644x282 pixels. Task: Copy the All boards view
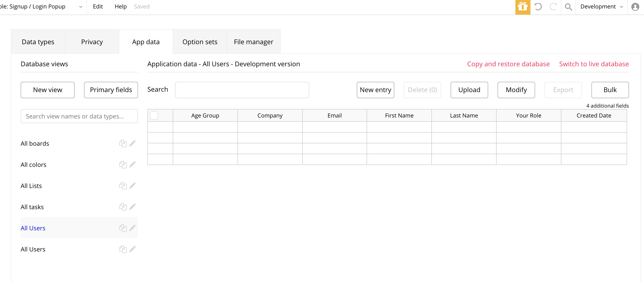pyautogui.click(x=123, y=143)
